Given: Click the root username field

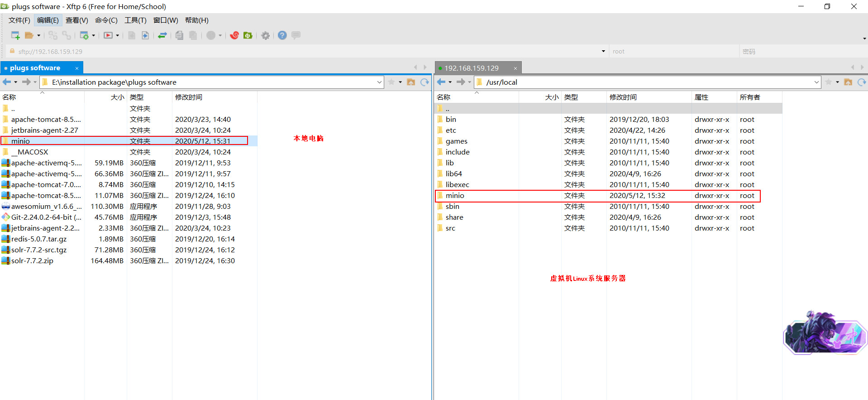Looking at the screenshot, I should 674,51.
